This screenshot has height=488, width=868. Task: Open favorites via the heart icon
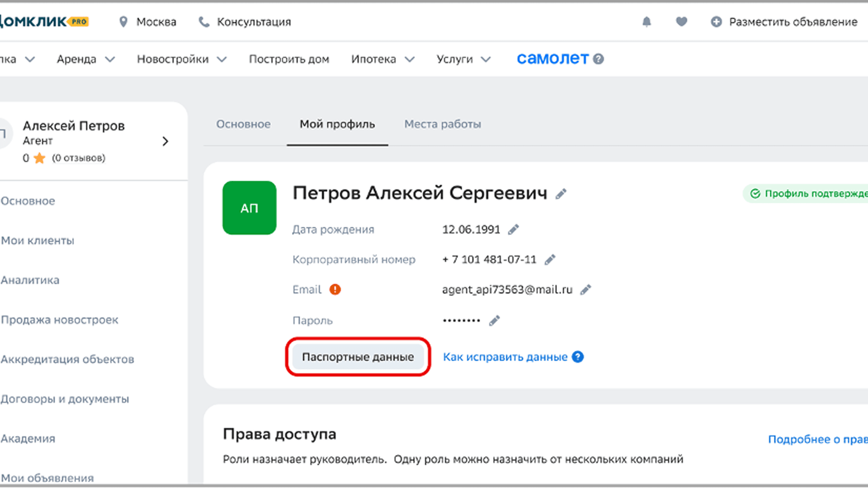pyautogui.click(x=681, y=22)
